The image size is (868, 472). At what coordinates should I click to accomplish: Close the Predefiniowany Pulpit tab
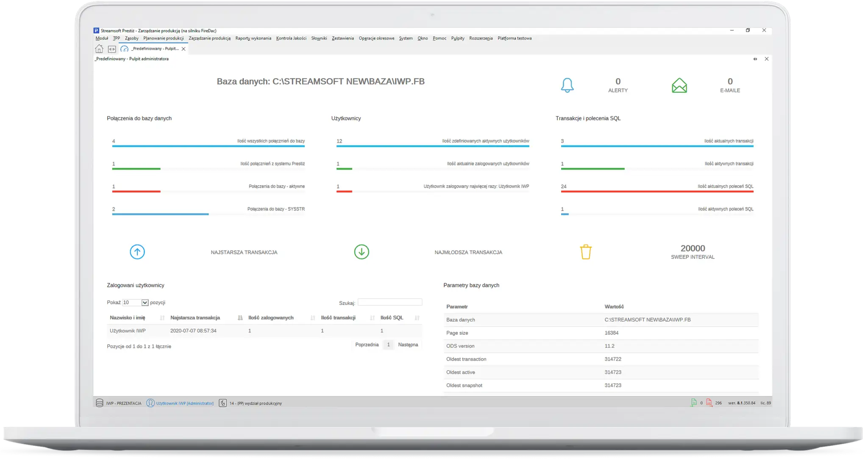coord(184,49)
